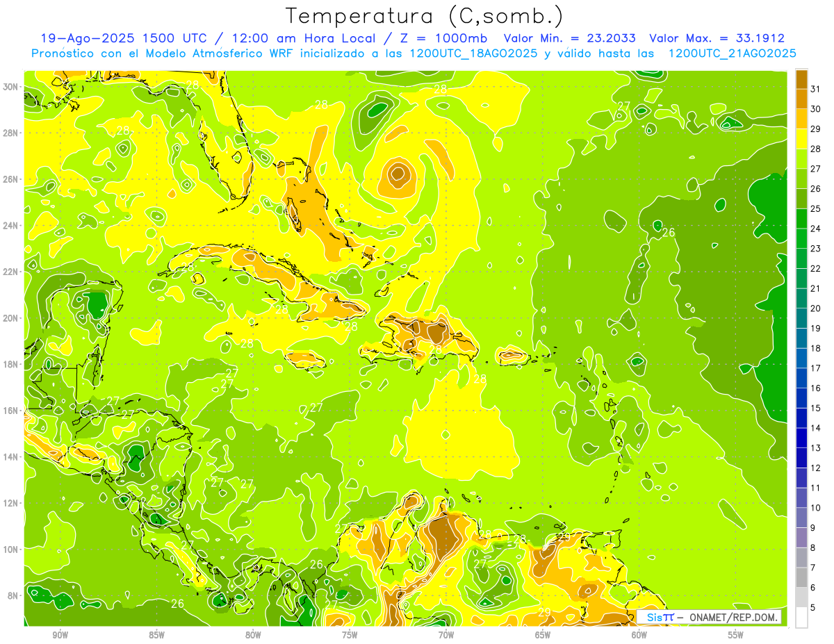
Task: Click the 28N latitude axis label
Action: click(10, 133)
